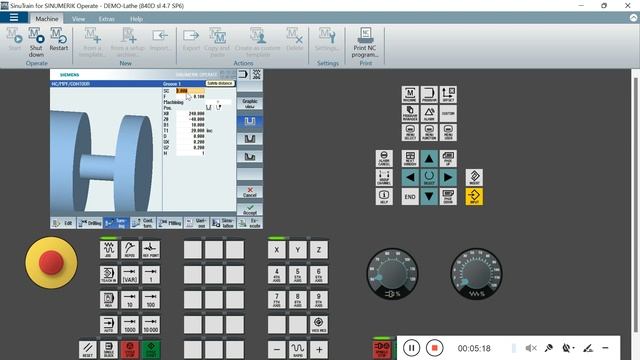Select the Z axis key
Screen dimensions: 640x360
[x=319, y=249]
